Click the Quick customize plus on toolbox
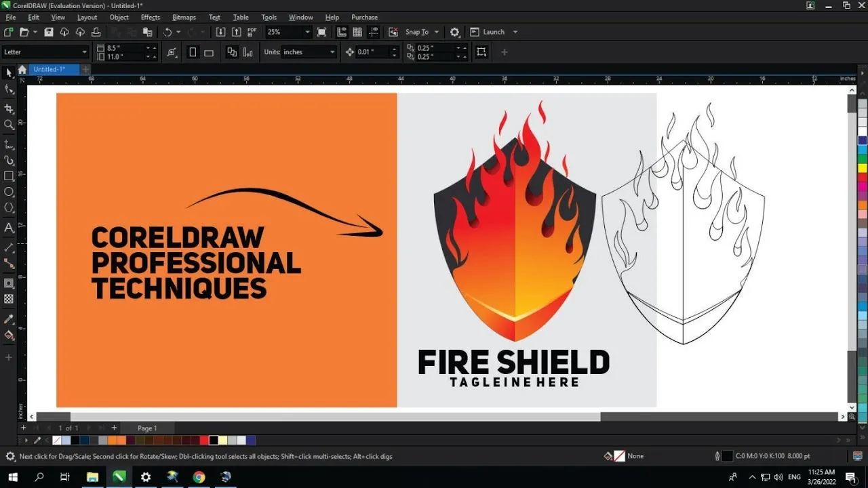Screen dimensions: 868x488 (9, 357)
